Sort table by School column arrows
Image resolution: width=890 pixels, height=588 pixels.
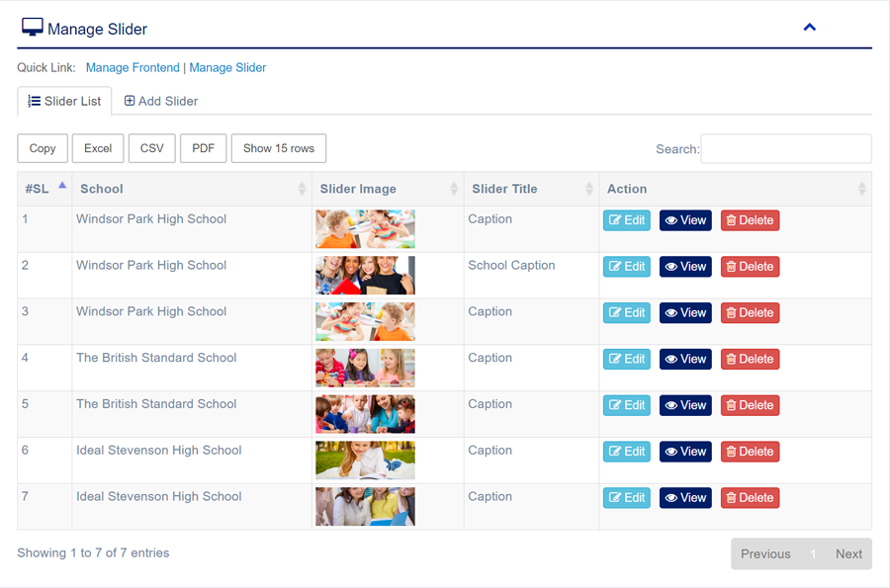[302, 189]
